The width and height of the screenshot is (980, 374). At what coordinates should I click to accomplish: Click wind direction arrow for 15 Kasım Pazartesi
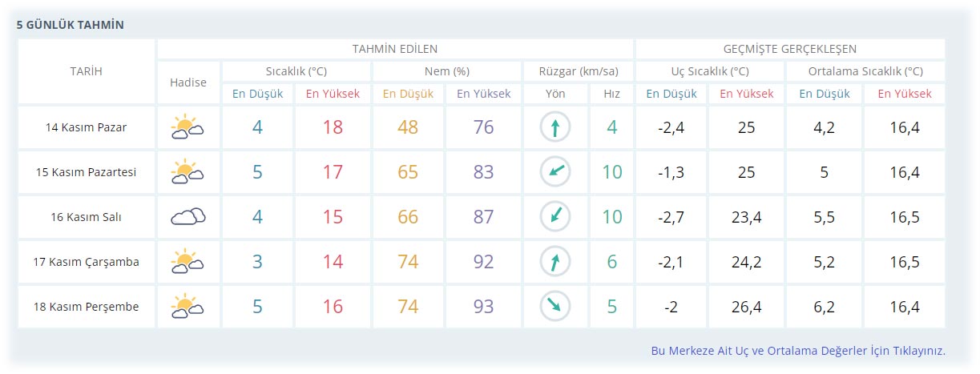point(555,172)
